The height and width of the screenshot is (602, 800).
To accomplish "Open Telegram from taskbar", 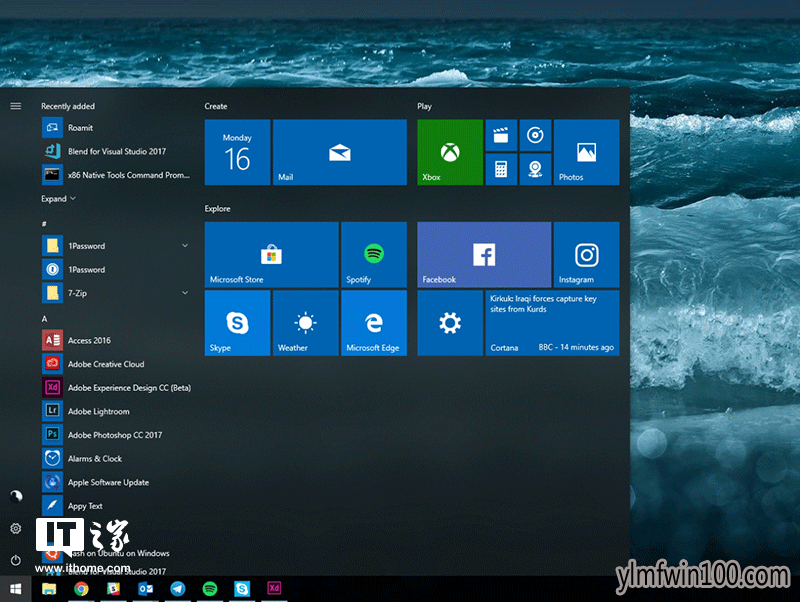I will (178, 589).
